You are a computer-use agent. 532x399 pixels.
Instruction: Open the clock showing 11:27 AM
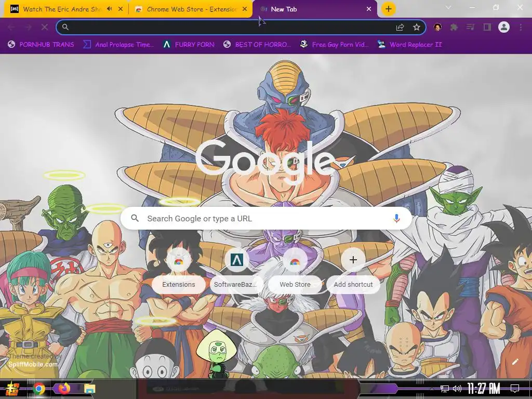point(484,389)
